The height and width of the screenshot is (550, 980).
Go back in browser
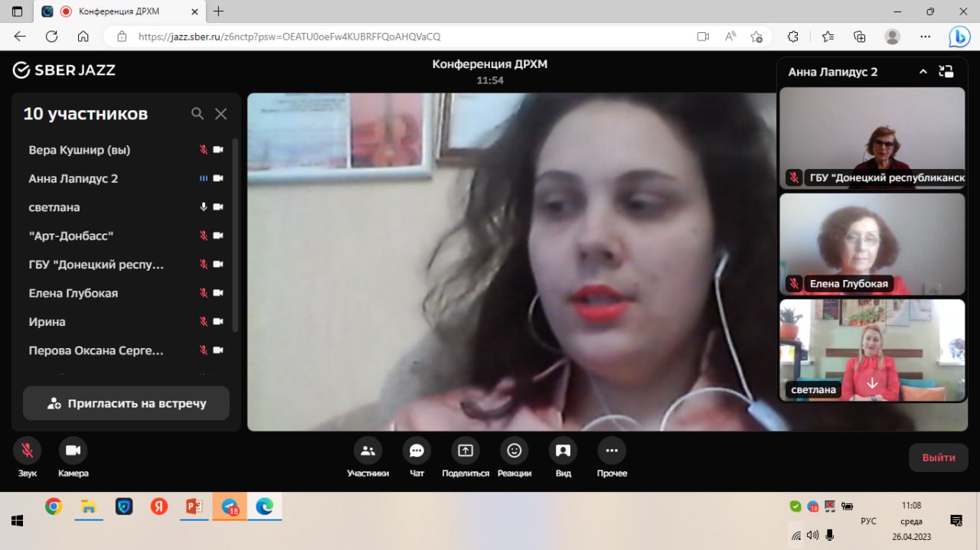(x=20, y=37)
